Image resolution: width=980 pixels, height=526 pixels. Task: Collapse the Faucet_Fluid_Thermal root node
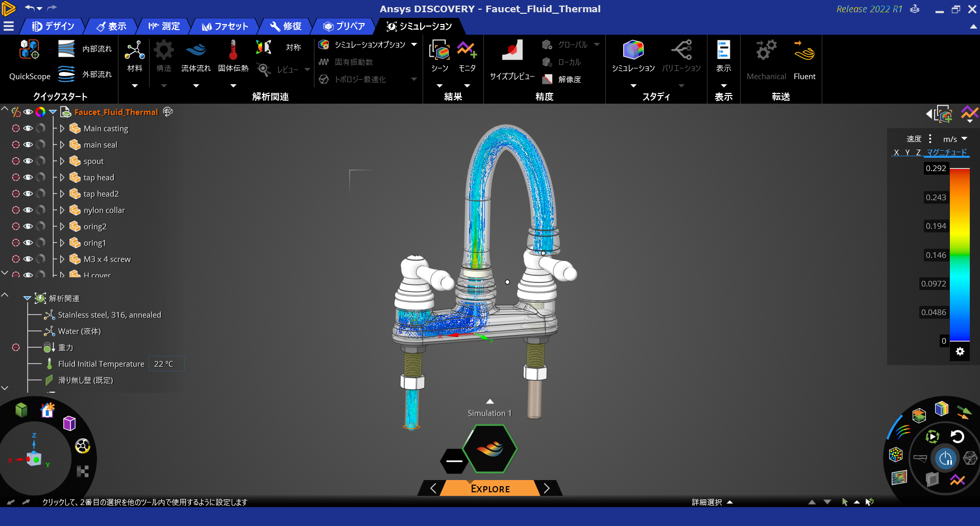pos(53,112)
